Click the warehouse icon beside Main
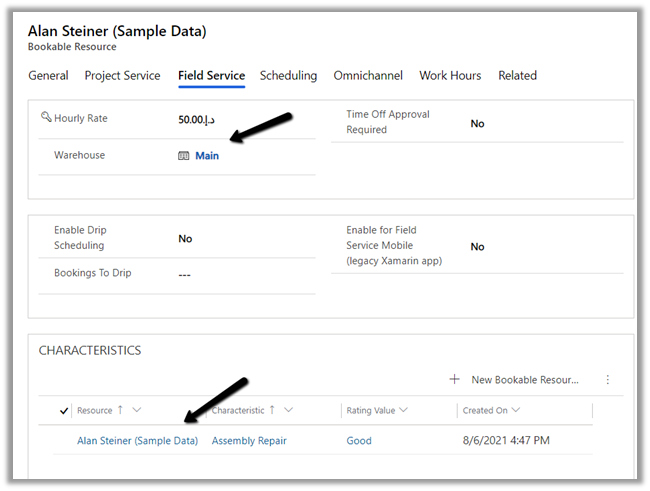The width and height of the screenshot is (650, 491). point(184,156)
